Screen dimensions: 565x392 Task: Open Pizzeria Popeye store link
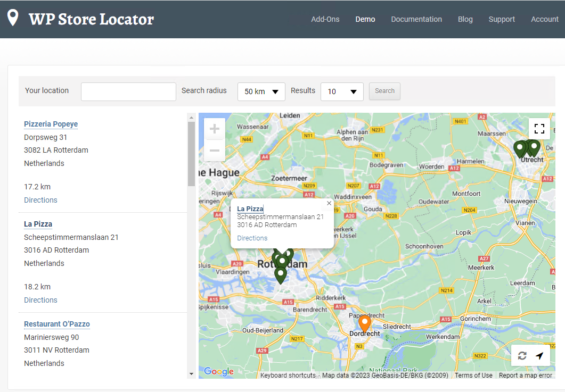coord(51,124)
